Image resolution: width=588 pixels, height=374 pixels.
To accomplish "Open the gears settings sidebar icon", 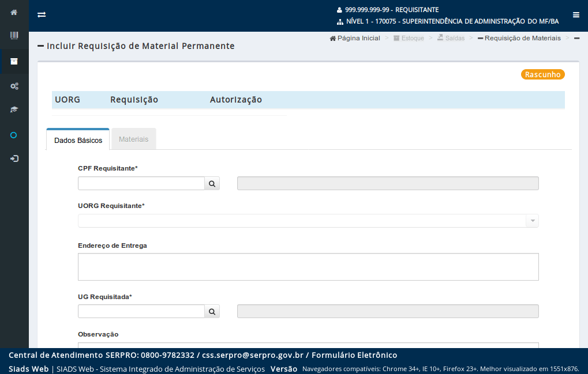I will tap(14, 86).
